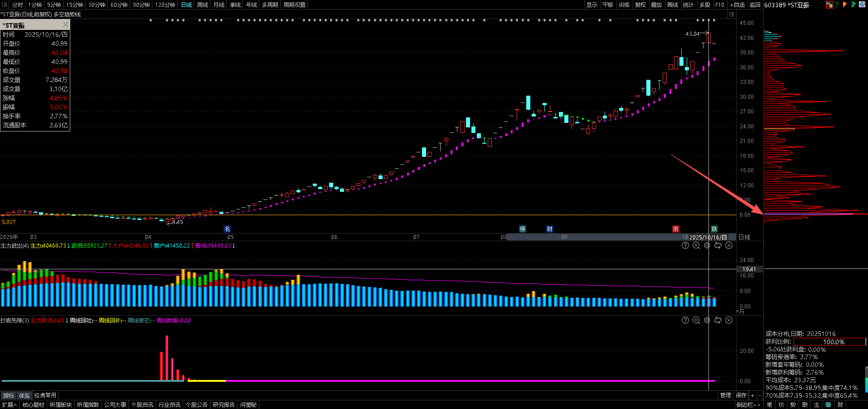Screen dimensions: 868x409
Task: Click the 平移 pan button
Action: (x=608, y=5)
